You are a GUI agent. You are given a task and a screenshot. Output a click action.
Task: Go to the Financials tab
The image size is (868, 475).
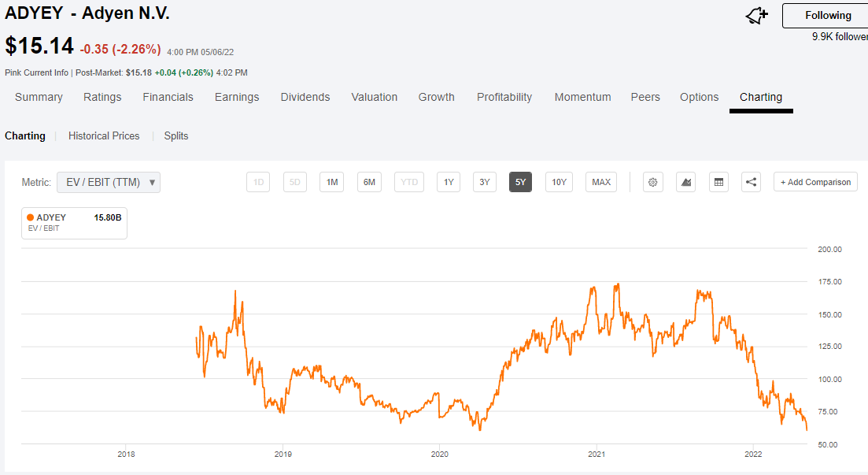pos(168,97)
